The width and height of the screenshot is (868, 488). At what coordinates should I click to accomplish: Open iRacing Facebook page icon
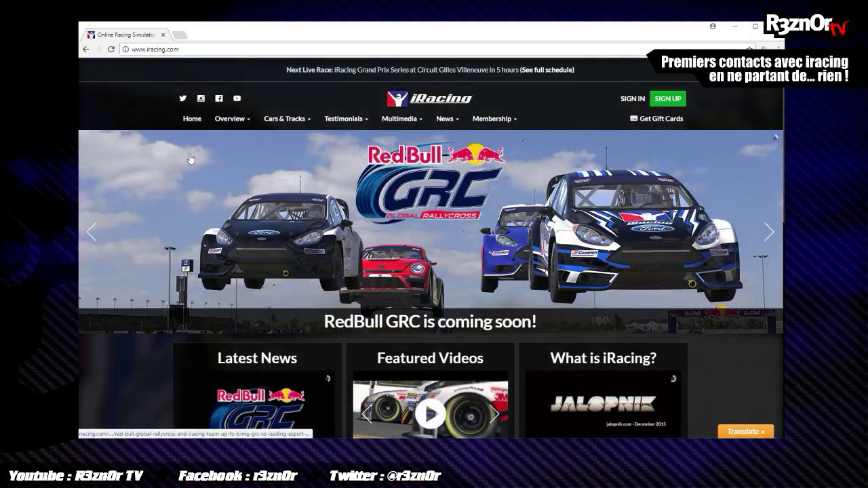tap(219, 98)
